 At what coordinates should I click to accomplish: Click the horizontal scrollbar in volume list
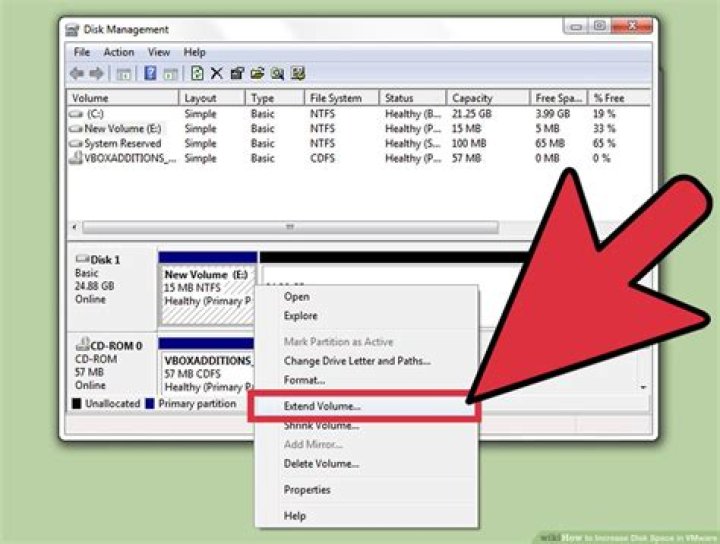click(290, 227)
